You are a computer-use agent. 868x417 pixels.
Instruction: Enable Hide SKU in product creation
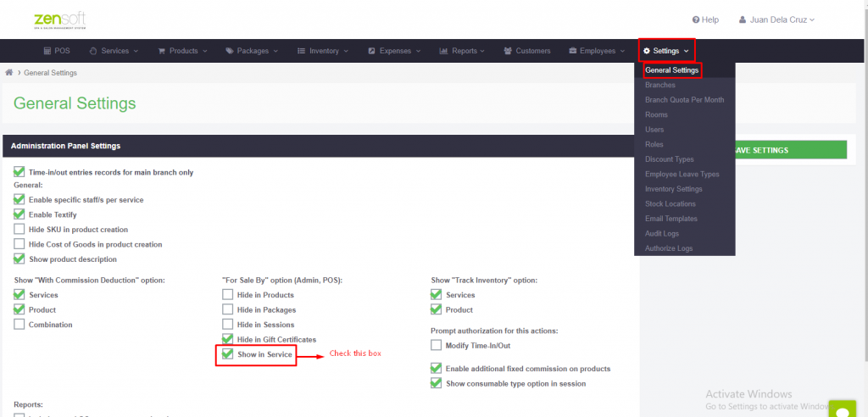[x=19, y=230]
